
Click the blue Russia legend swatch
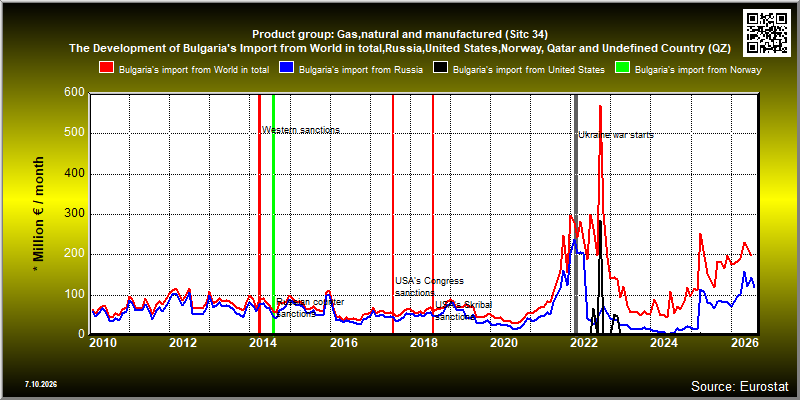click(287, 69)
